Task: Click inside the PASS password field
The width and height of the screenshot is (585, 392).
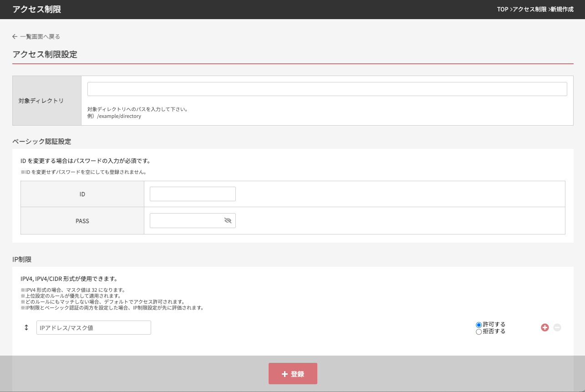Action: pos(186,221)
